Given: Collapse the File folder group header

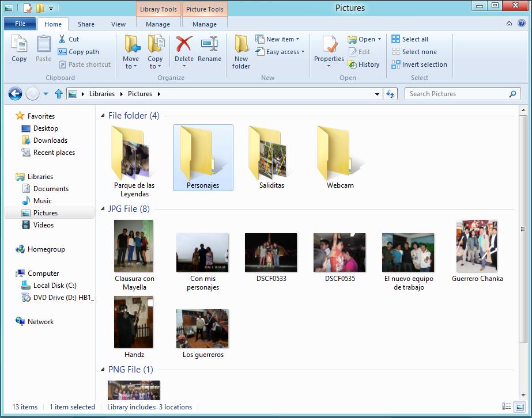Looking at the screenshot, I should [x=103, y=116].
